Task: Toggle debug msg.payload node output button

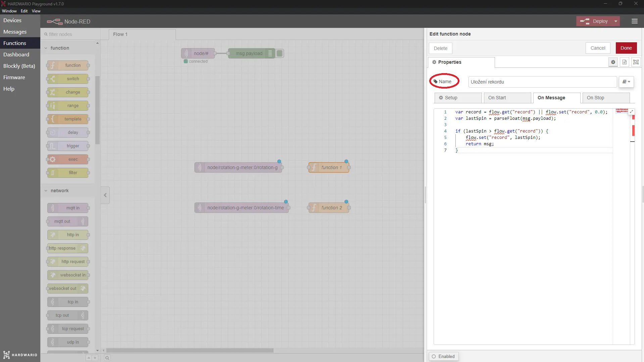Action: click(x=280, y=53)
